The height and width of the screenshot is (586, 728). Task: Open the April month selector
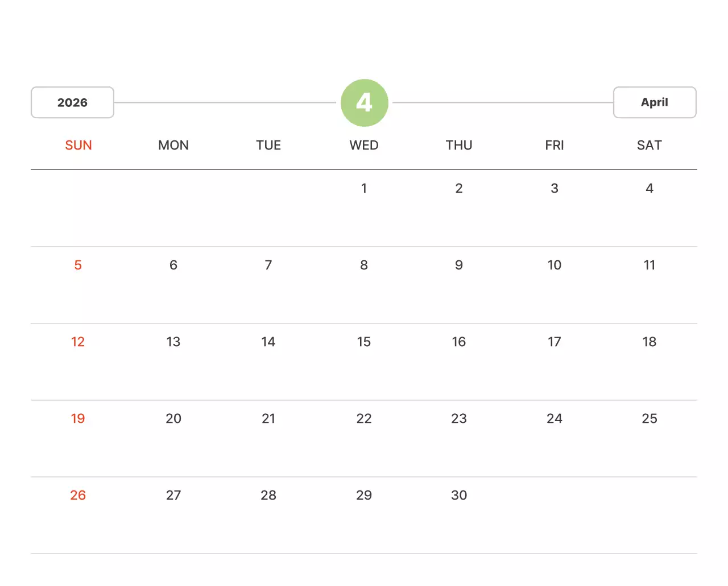654,103
